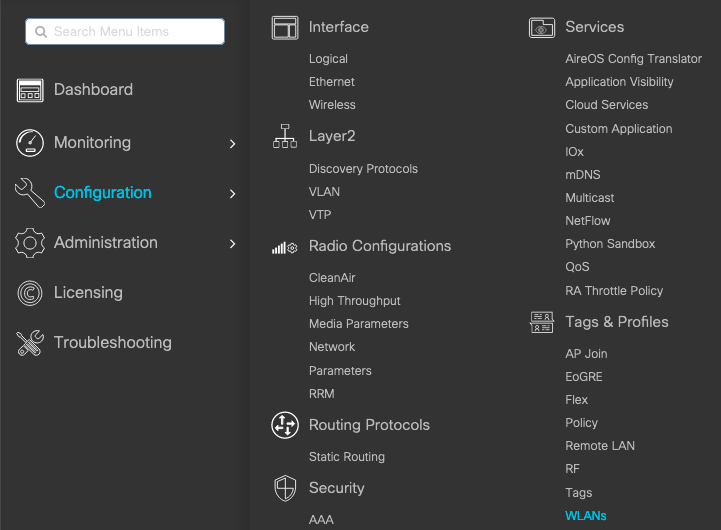The image size is (721, 530).
Task: Click the Security shield icon
Action: coord(285,488)
